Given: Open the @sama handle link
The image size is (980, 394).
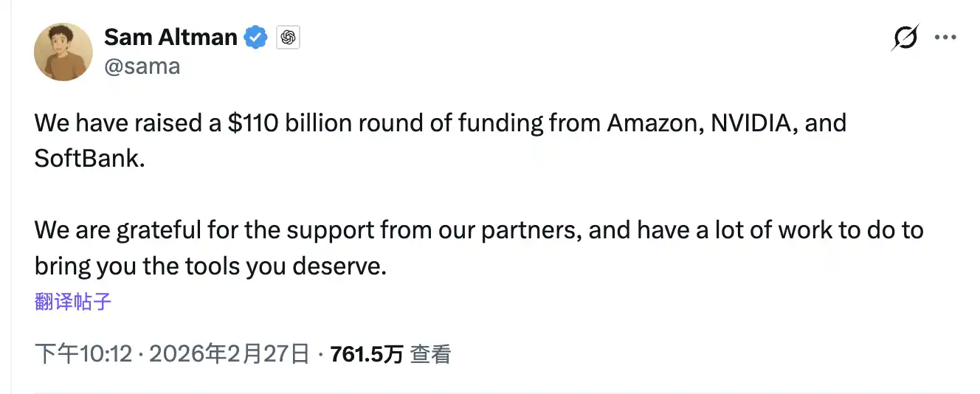Looking at the screenshot, I should (142, 66).
